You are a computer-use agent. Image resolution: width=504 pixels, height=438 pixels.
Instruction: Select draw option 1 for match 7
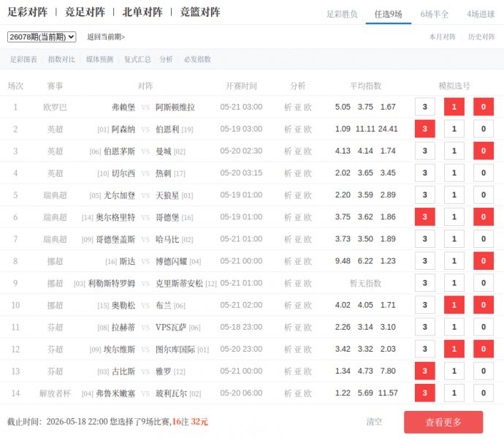click(454, 239)
